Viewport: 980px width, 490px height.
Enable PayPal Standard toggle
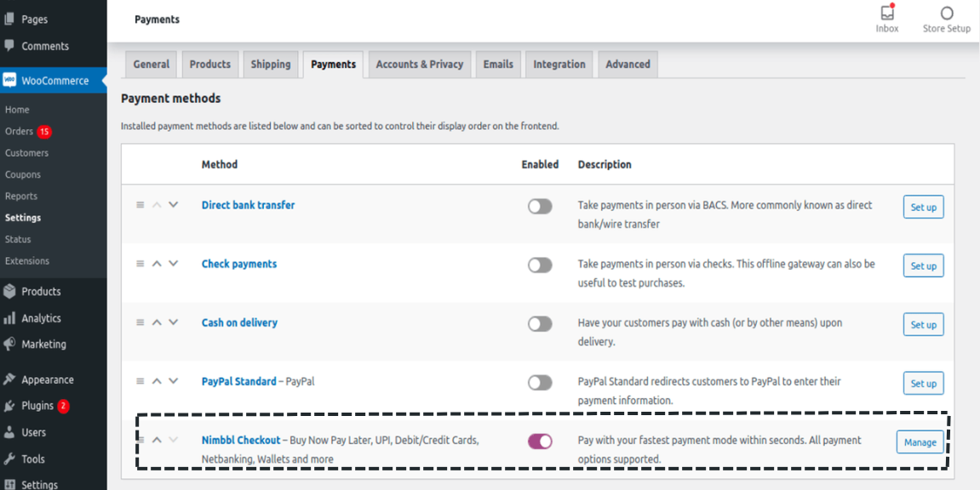tap(540, 383)
